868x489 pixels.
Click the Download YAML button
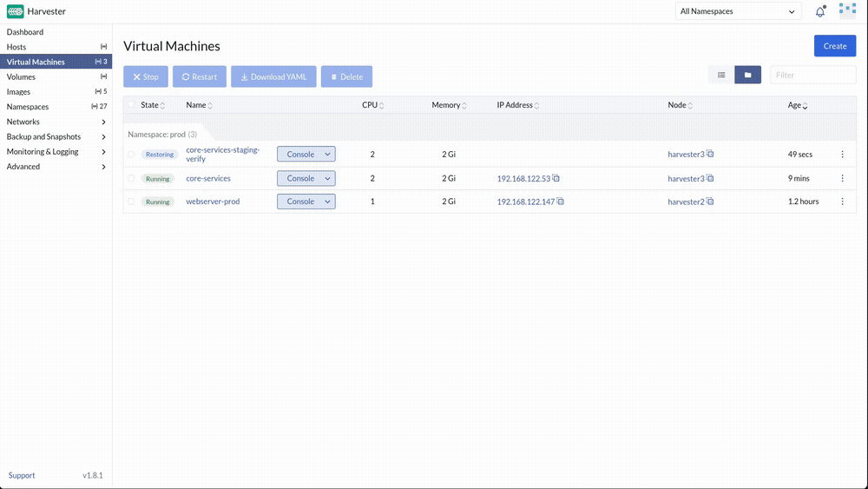pyautogui.click(x=273, y=76)
